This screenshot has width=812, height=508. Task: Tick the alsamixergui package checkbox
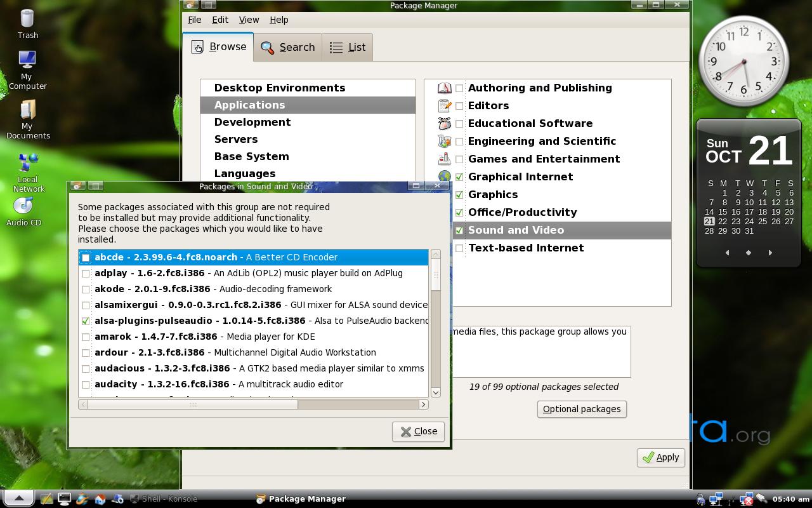[x=86, y=305]
